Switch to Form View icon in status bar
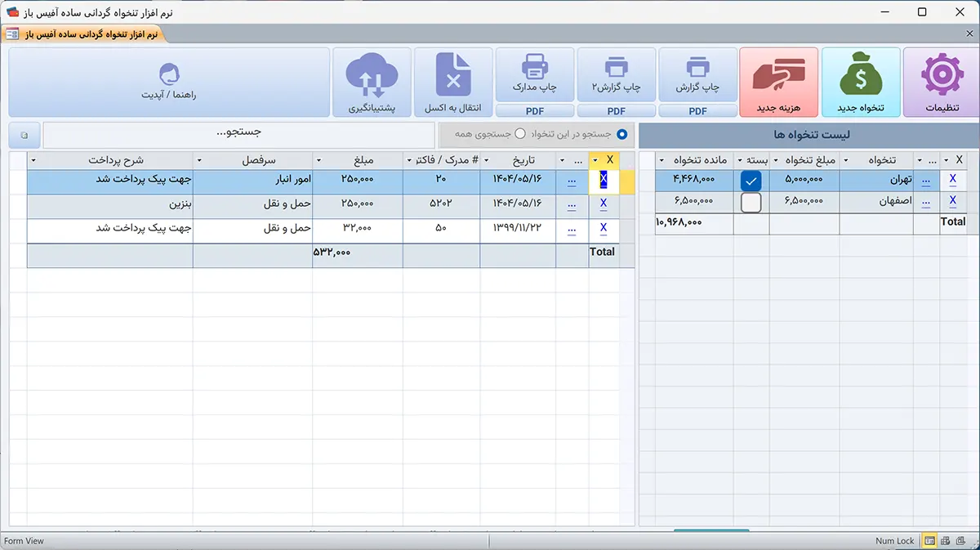The image size is (980, 550). pyautogui.click(x=929, y=541)
